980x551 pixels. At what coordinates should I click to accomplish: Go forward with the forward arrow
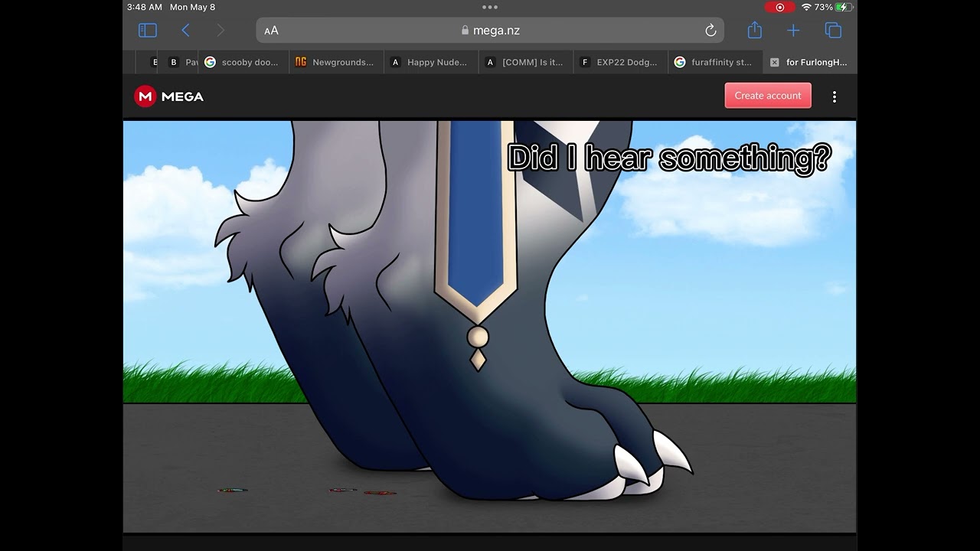pos(220,31)
